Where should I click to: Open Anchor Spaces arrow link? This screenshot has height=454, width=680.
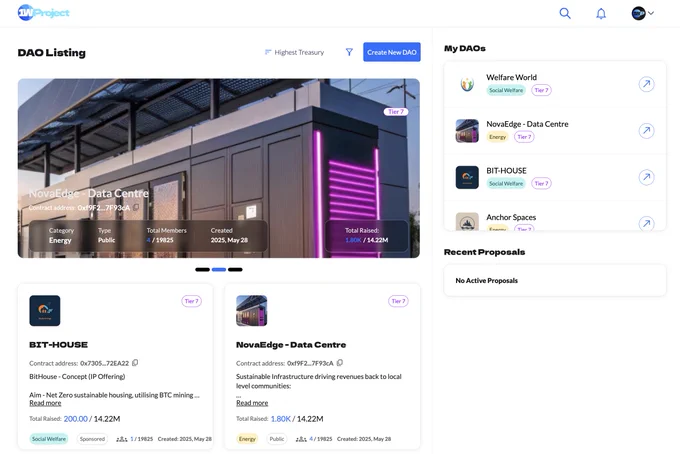pos(646,223)
